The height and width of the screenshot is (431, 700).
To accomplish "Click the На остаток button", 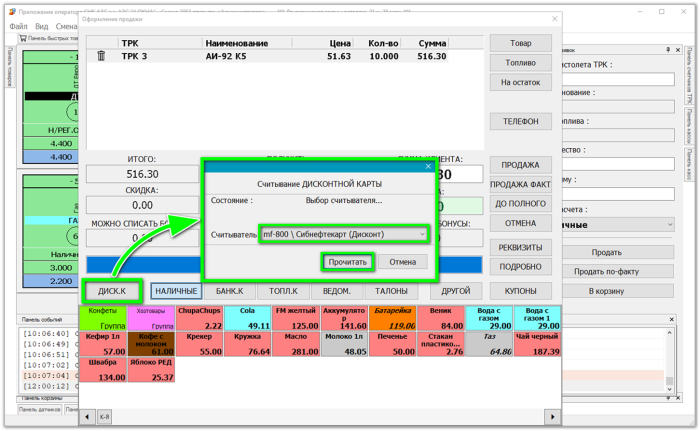I will (521, 82).
